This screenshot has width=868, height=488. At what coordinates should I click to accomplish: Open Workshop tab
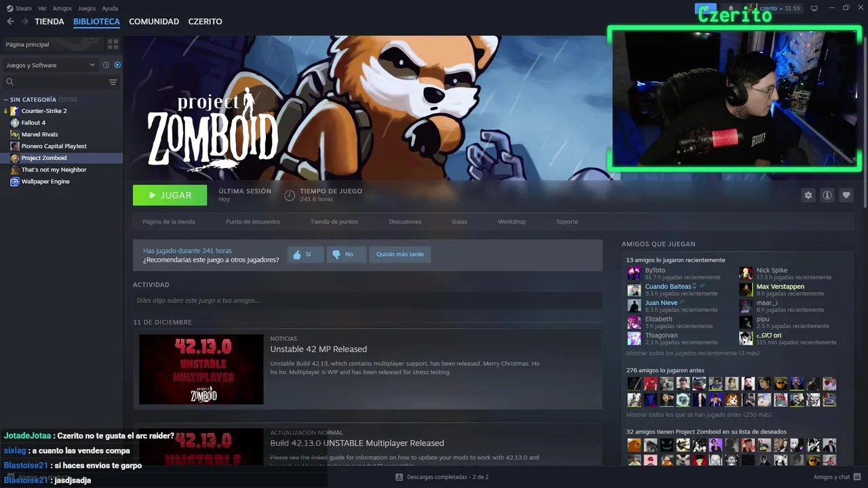512,222
